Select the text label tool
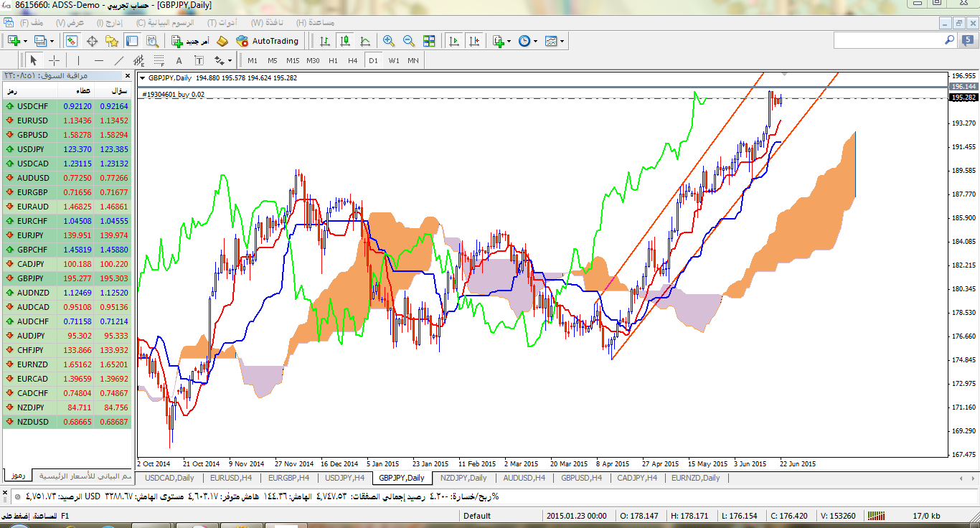980x528 pixels. click(199, 60)
